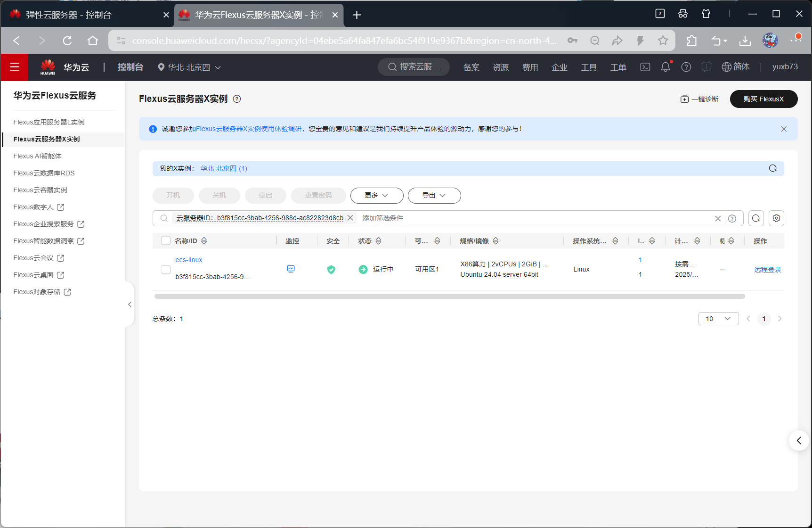
Task: Click 华北-北京四 (1) region link
Action: [x=224, y=168]
